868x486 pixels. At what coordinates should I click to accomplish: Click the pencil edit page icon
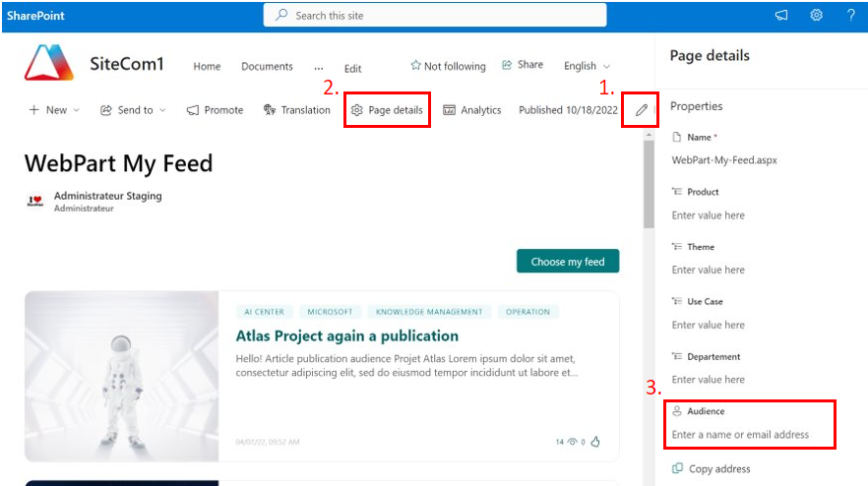point(641,110)
